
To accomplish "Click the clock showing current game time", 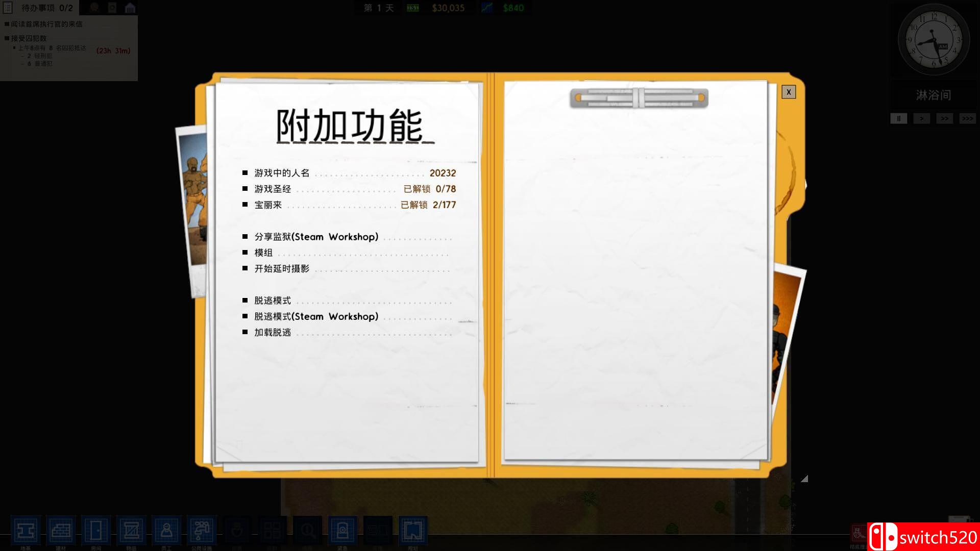I will point(934,41).
